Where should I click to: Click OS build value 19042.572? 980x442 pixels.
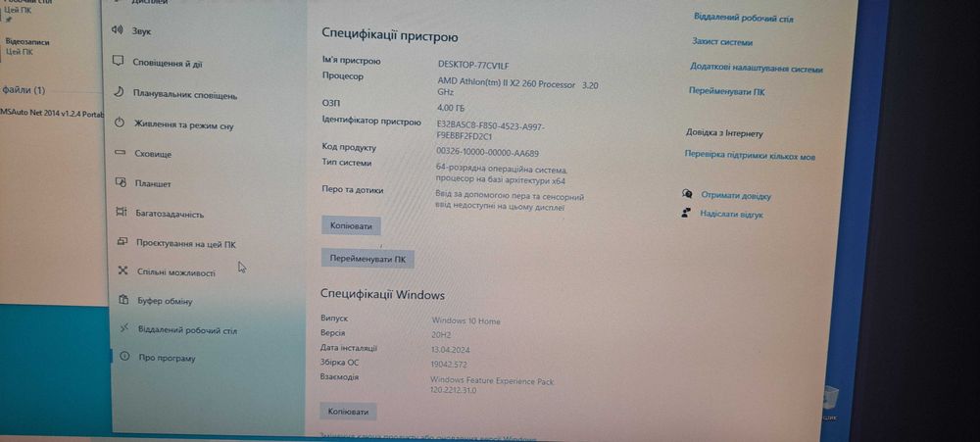point(449,364)
